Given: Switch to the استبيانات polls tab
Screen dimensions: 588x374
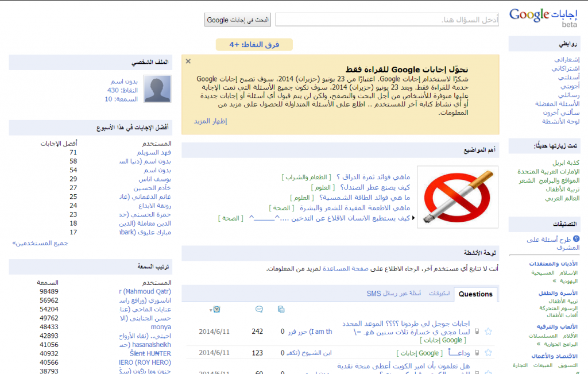Looking at the screenshot, I should pos(439,294).
